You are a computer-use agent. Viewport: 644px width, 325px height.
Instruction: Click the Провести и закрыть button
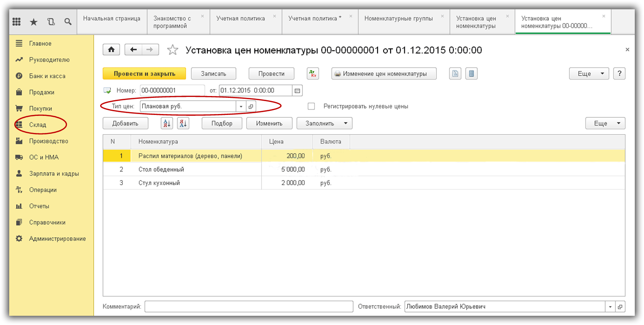click(144, 74)
